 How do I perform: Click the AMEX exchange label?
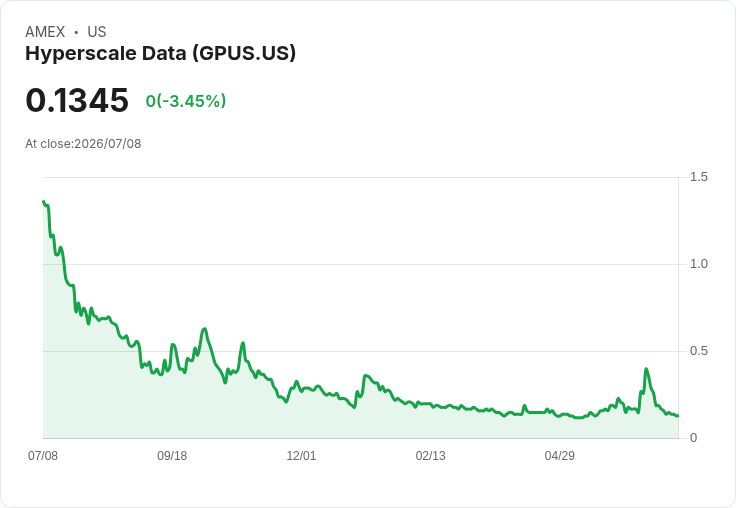tap(45, 32)
